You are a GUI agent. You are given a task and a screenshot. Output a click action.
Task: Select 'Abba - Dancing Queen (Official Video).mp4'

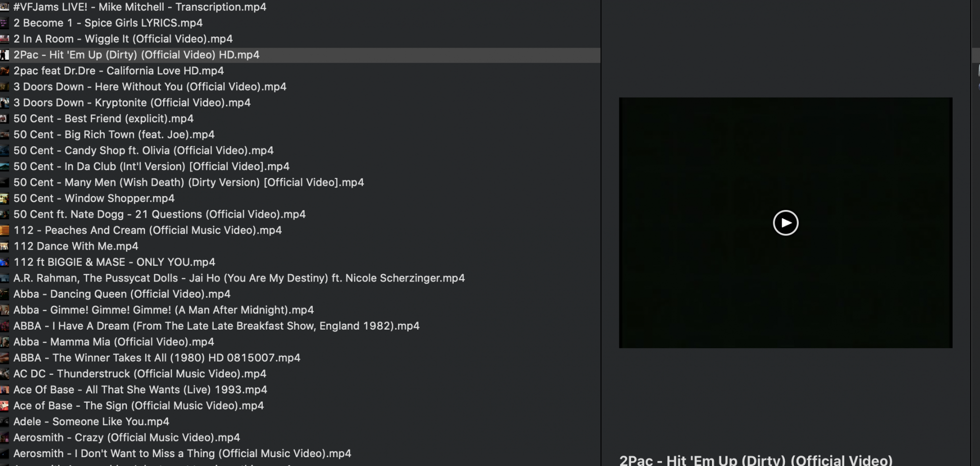tap(122, 294)
